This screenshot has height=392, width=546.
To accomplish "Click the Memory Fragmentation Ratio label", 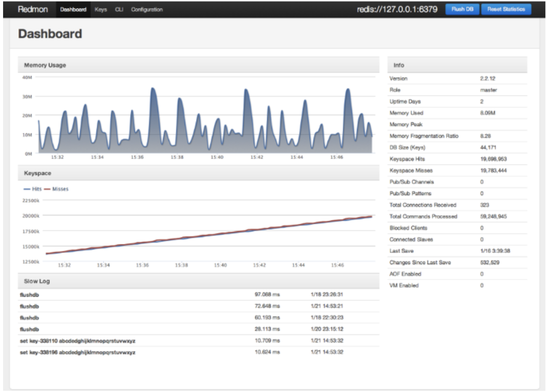I will (x=424, y=136).
